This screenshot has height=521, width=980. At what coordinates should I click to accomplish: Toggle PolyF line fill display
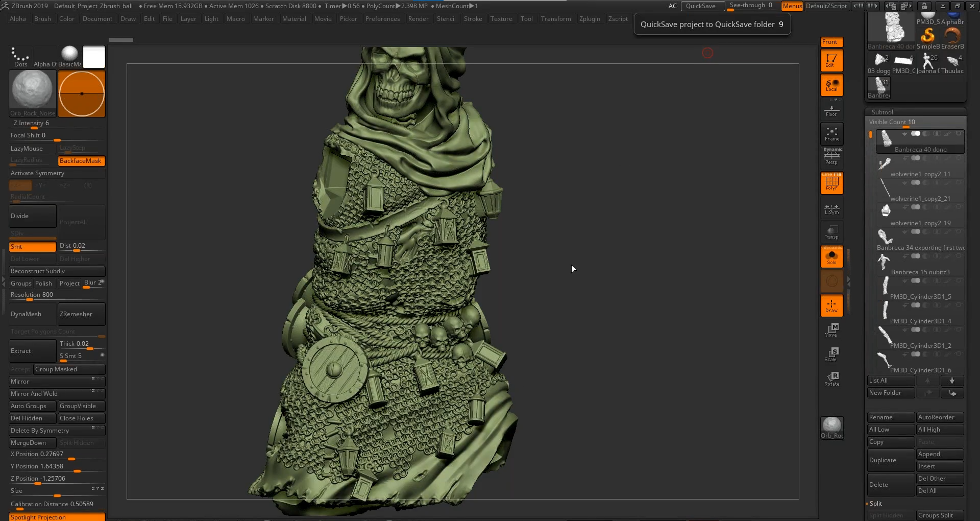(831, 183)
